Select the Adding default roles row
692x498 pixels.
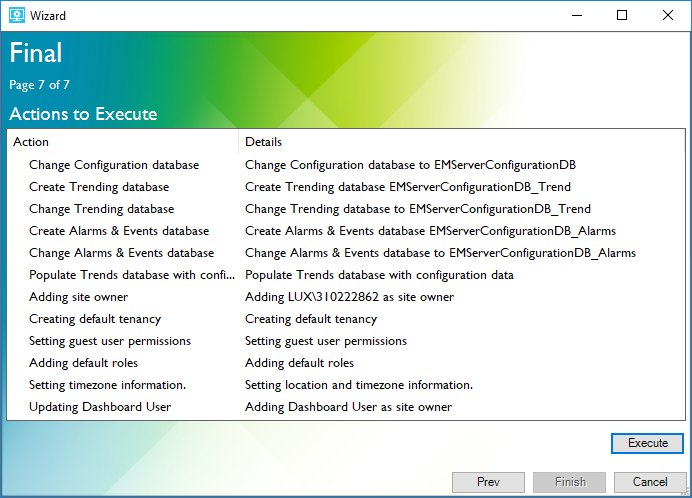pos(83,363)
